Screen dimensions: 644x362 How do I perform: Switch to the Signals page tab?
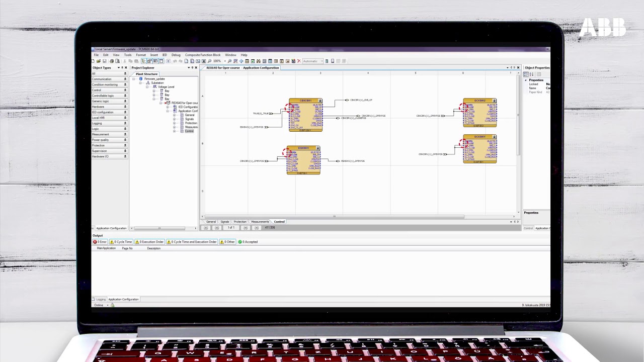coord(225,222)
